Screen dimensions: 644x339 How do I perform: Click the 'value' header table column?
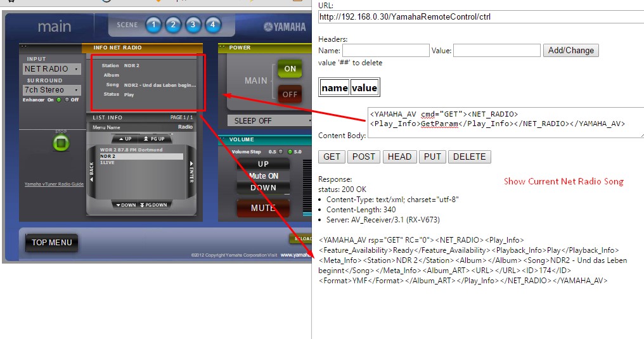click(x=364, y=88)
